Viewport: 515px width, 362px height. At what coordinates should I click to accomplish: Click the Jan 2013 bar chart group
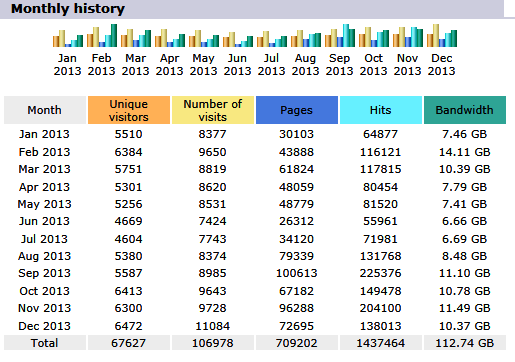(68, 38)
